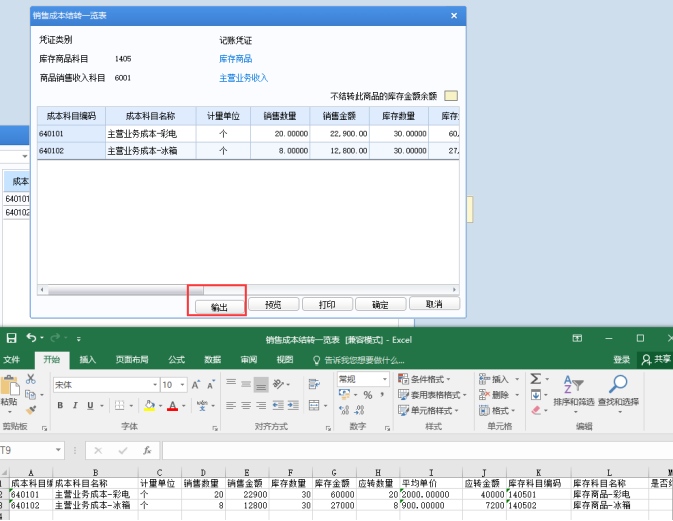Decrease font size with smaller A icon
The height and width of the screenshot is (521, 673).
tap(211, 385)
